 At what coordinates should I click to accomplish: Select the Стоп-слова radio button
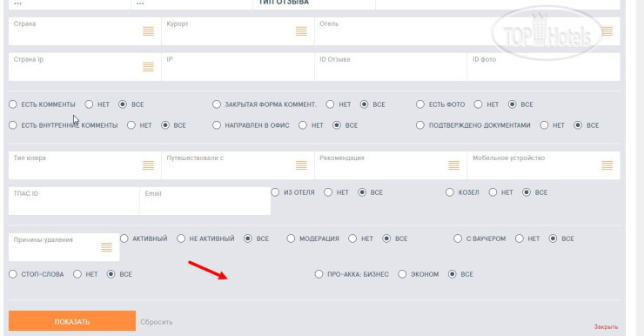click(13, 274)
